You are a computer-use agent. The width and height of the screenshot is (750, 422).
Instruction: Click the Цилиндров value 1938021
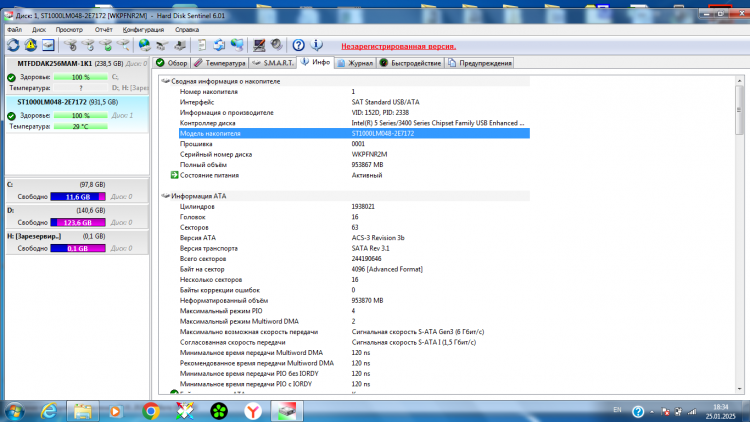coord(363,207)
